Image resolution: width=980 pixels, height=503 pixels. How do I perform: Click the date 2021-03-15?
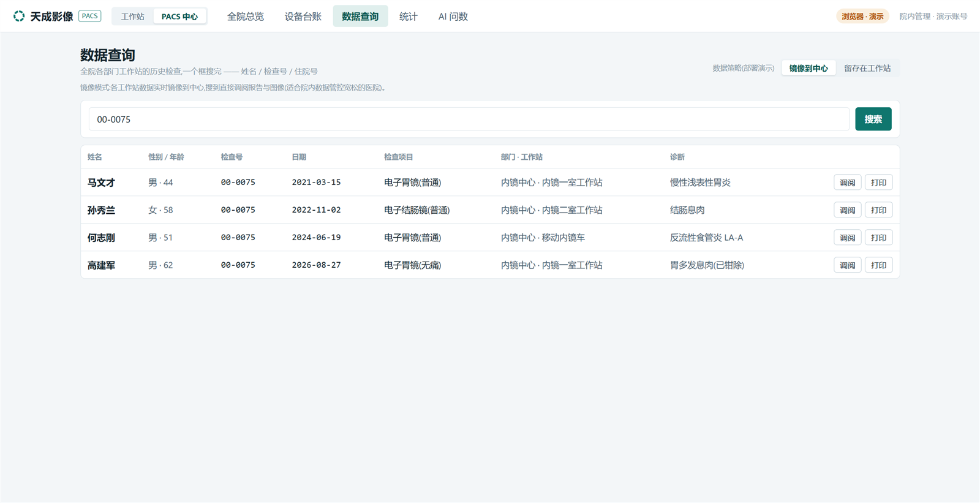click(x=316, y=183)
